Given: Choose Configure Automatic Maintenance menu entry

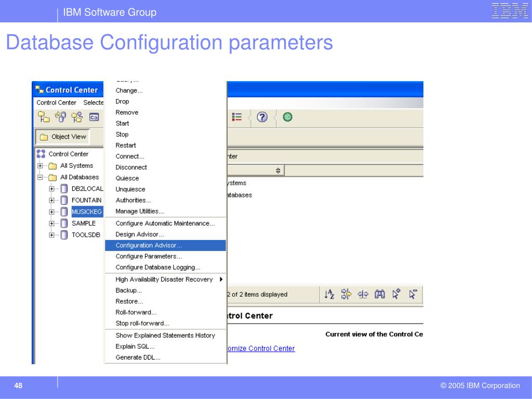Looking at the screenshot, I should click(166, 223).
